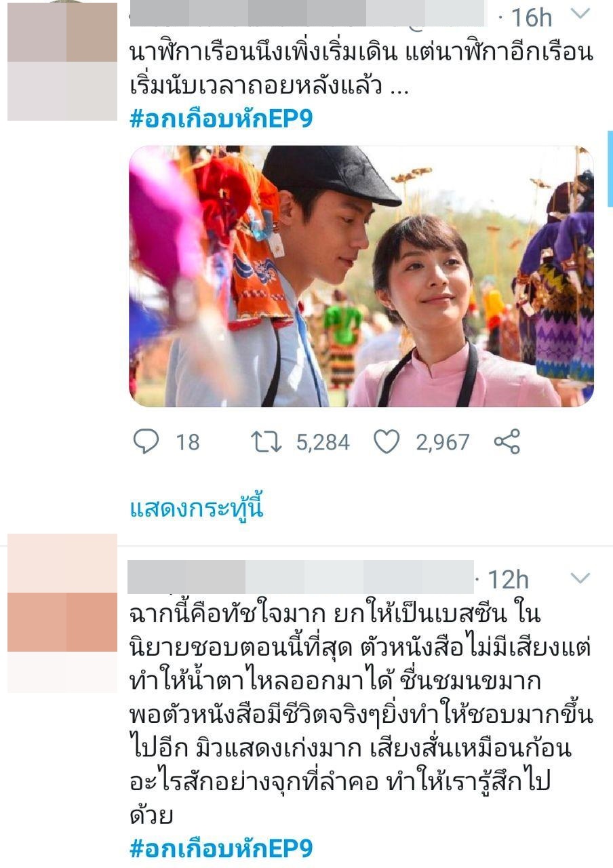View the 2,967 likes count
The height and width of the screenshot is (868, 613).
(x=443, y=443)
